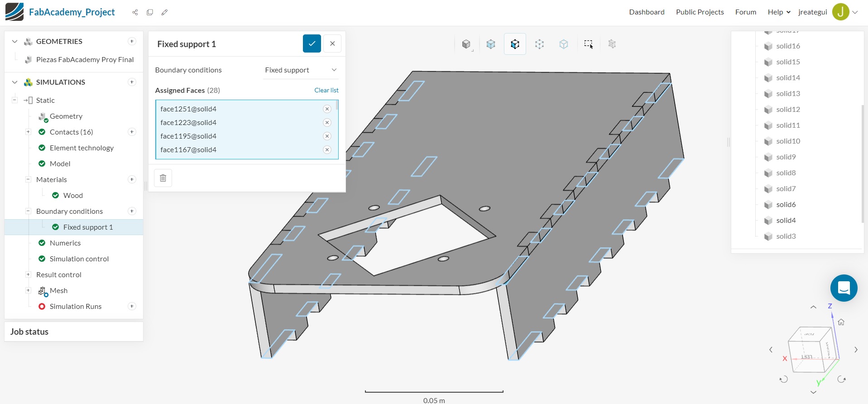Expand the Contacts (16) node
This screenshot has width=868, height=404.
coord(28,132)
